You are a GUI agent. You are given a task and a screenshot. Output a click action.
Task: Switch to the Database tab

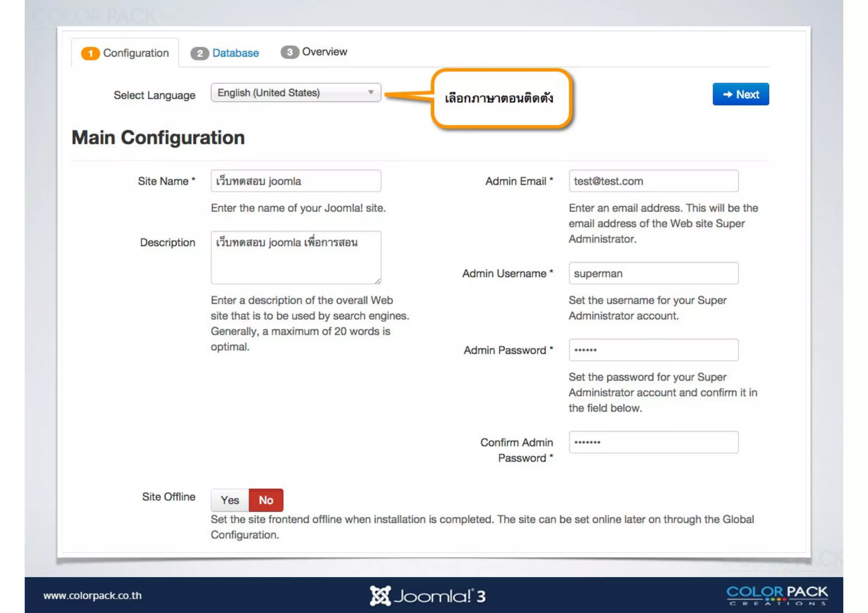(235, 53)
